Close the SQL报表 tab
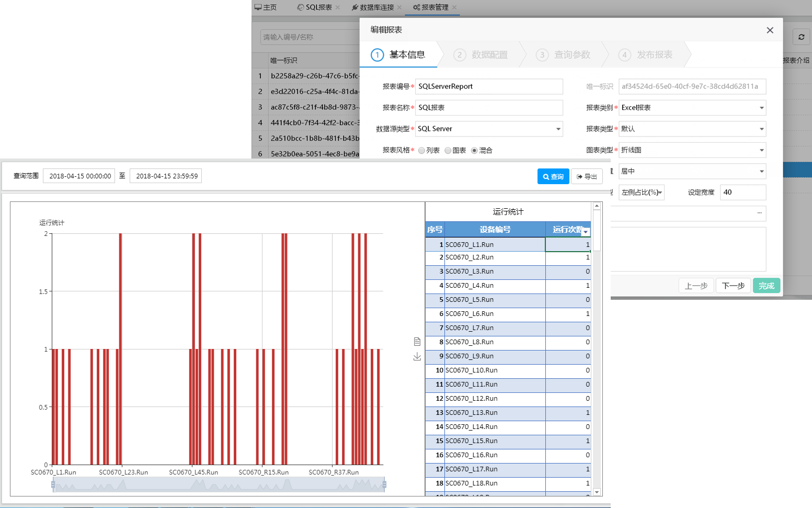 pos(338,7)
